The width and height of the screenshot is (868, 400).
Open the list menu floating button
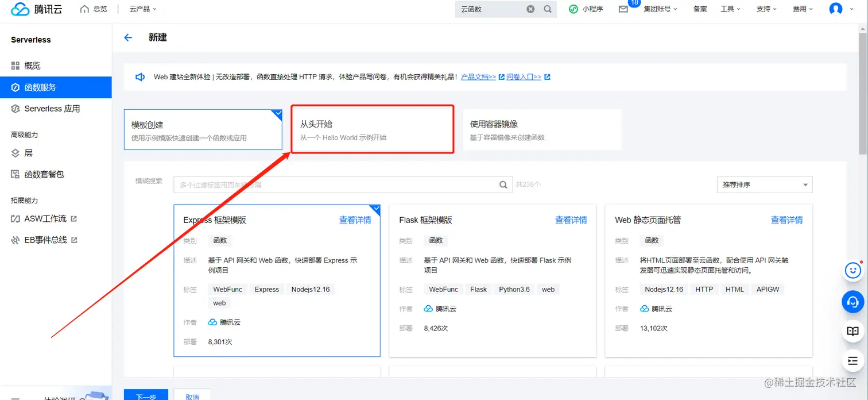pyautogui.click(x=852, y=361)
